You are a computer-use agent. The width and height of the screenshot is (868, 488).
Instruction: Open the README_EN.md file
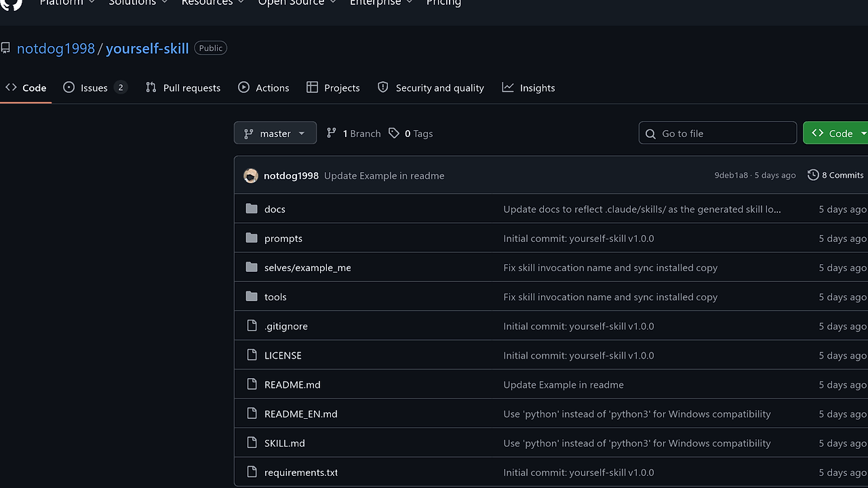(x=301, y=413)
